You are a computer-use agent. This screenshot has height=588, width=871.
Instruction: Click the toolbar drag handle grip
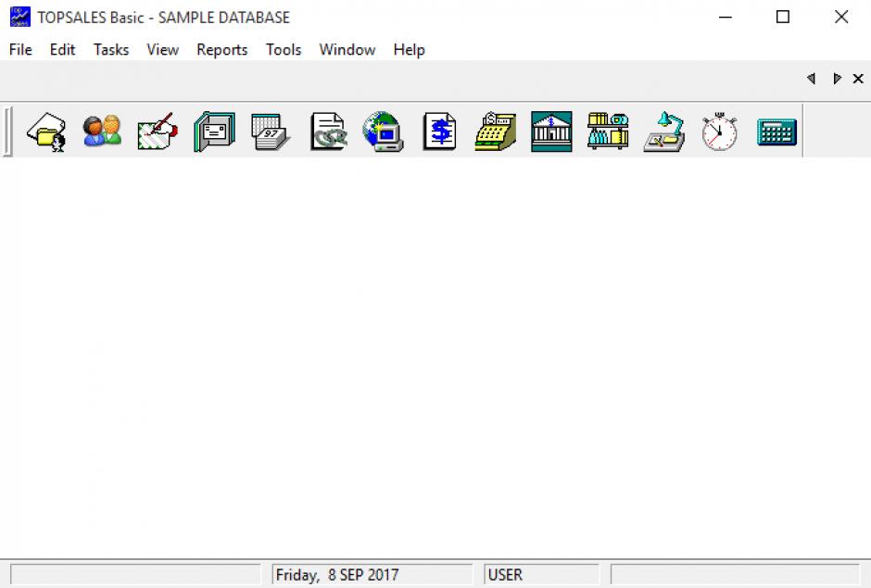tap(6, 131)
